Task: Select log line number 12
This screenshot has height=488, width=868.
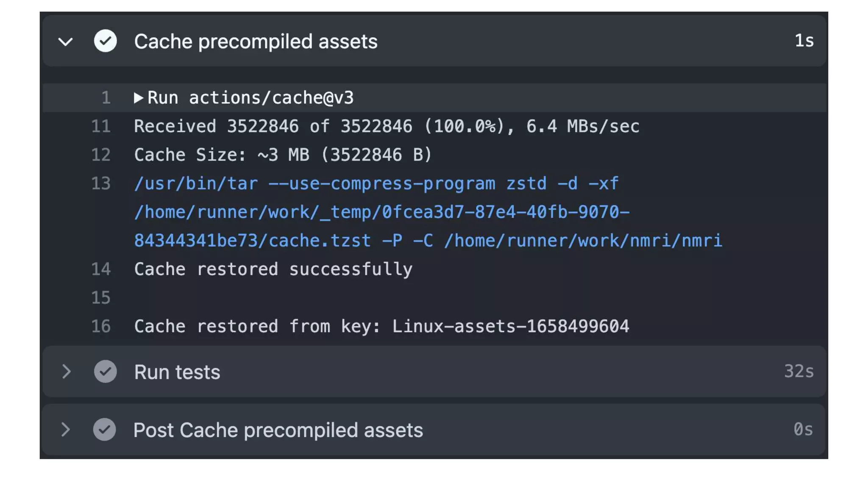Action: point(101,155)
